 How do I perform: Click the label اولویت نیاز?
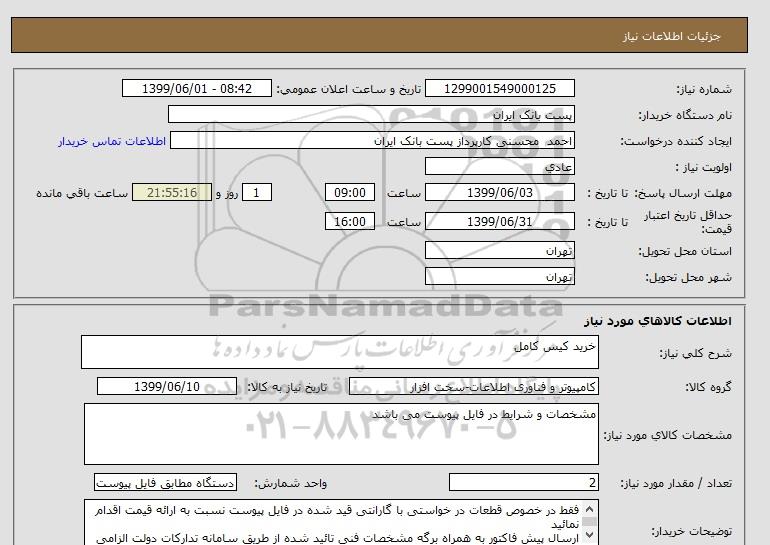[703, 167]
